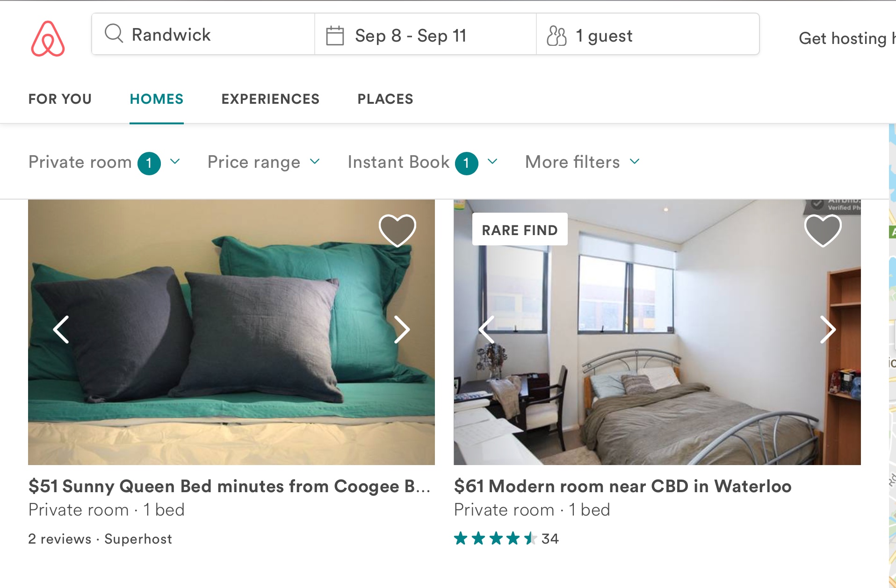Click the calendar icon beside the dates
Screen dimensions: 896x588
[x=335, y=34]
